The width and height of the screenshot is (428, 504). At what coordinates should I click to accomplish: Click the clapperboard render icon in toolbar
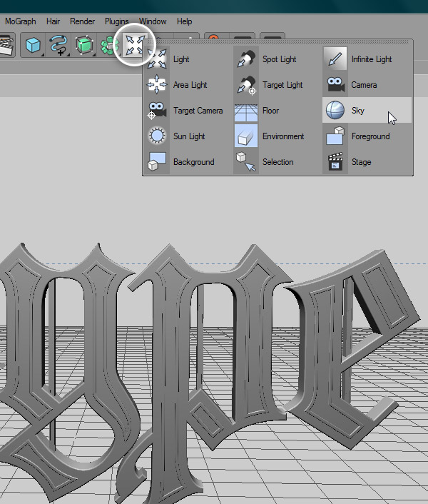tap(6, 46)
